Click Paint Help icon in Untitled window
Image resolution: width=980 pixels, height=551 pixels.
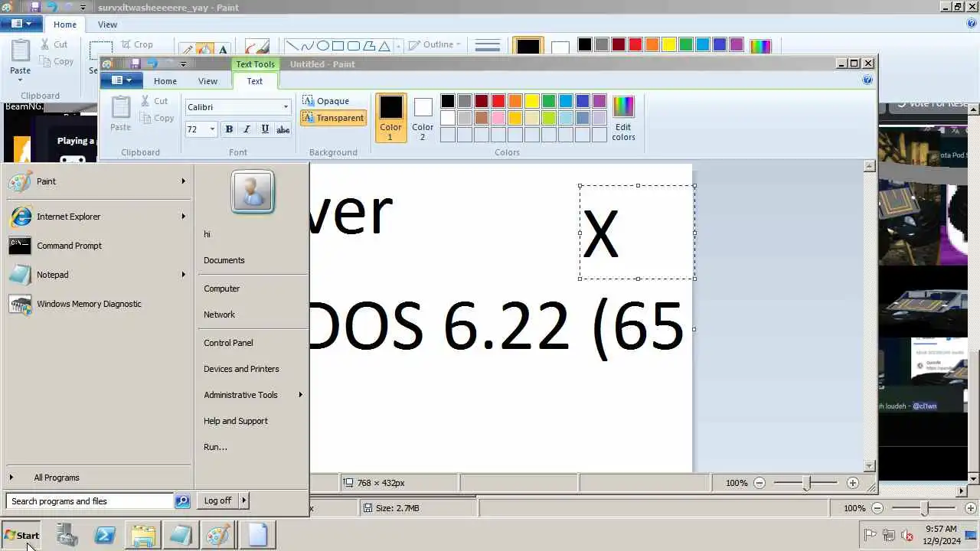click(867, 80)
